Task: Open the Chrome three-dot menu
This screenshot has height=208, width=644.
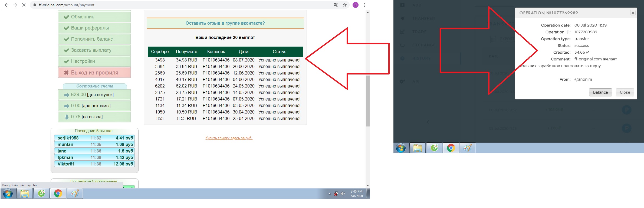Action: pos(364,5)
